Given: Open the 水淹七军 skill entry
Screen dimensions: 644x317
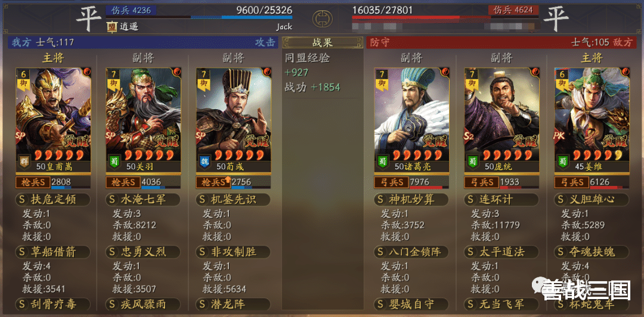Looking at the screenshot, I should click(x=143, y=200).
